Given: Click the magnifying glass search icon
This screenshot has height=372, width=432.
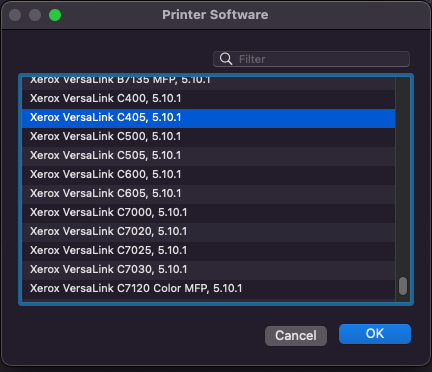Looking at the screenshot, I should pyautogui.click(x=226, y=59).
